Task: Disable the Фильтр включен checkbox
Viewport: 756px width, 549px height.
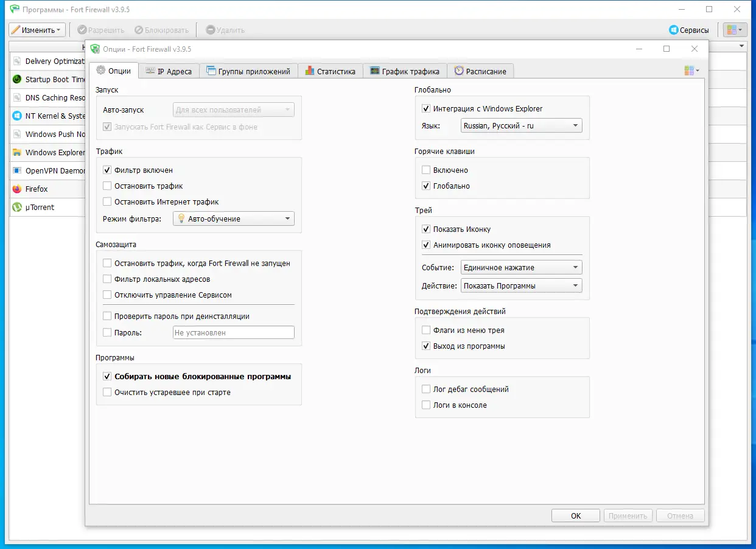Action: tap(107, 170)
